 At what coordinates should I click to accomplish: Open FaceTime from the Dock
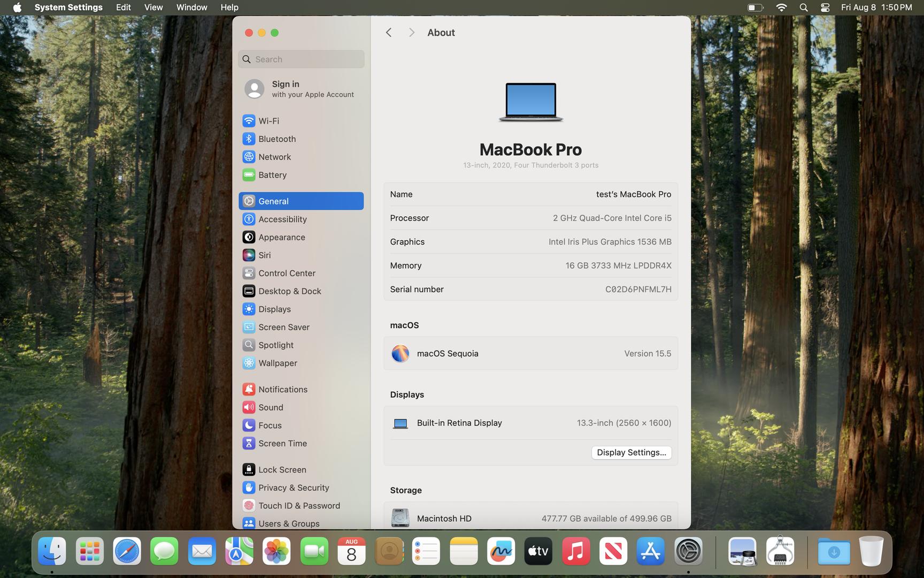(314, 551)
